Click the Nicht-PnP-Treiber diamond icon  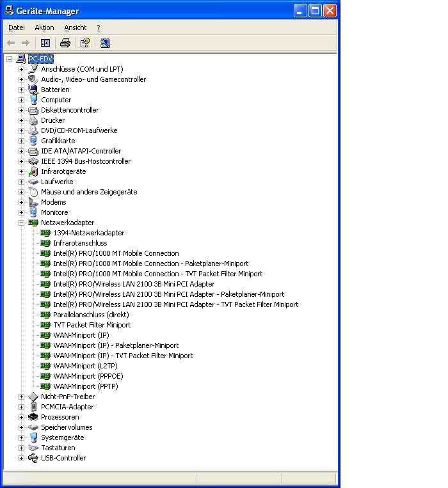(33, 397)
